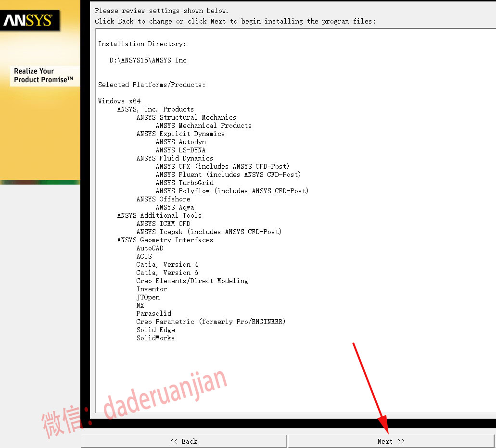Click the ANSYS logo
496x448 pixels.
[x=30, y=21]
